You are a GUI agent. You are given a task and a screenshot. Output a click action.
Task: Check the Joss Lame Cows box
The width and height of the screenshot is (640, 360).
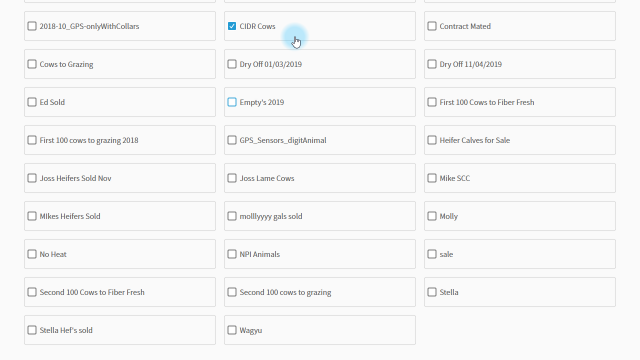tap(232, 178)
